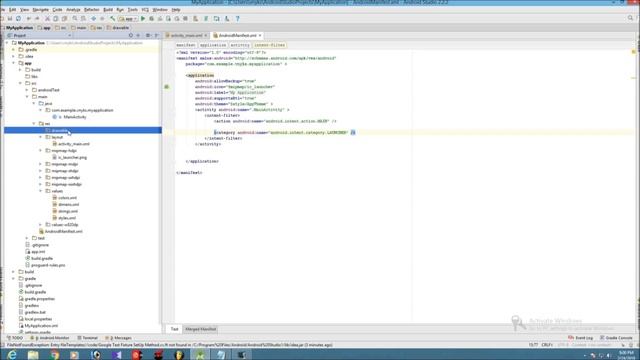This screenshot has height=360, width=640.
Task: Click the main breadcrumb in navigation bar
Action: 78,28
